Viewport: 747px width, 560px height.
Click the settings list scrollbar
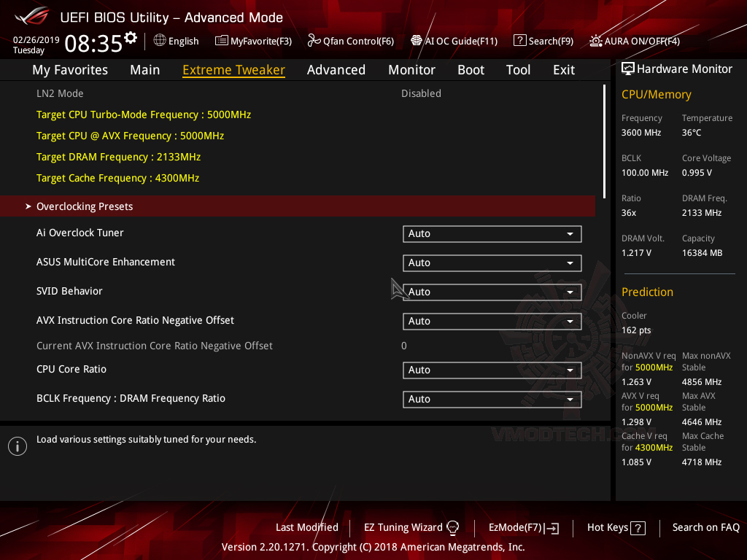click(604, 141)
